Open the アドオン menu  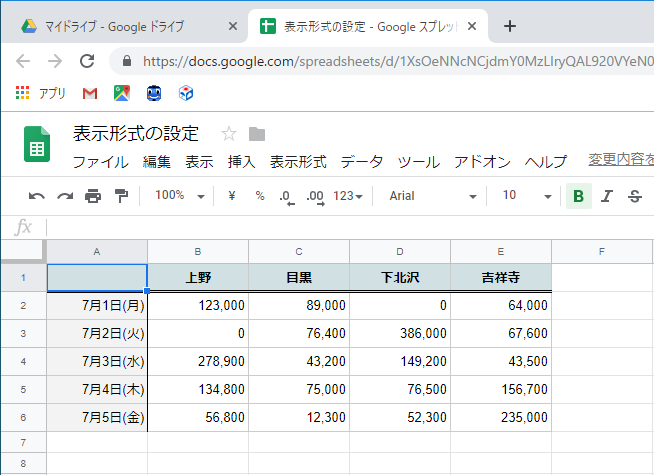(x=482, y=162)
